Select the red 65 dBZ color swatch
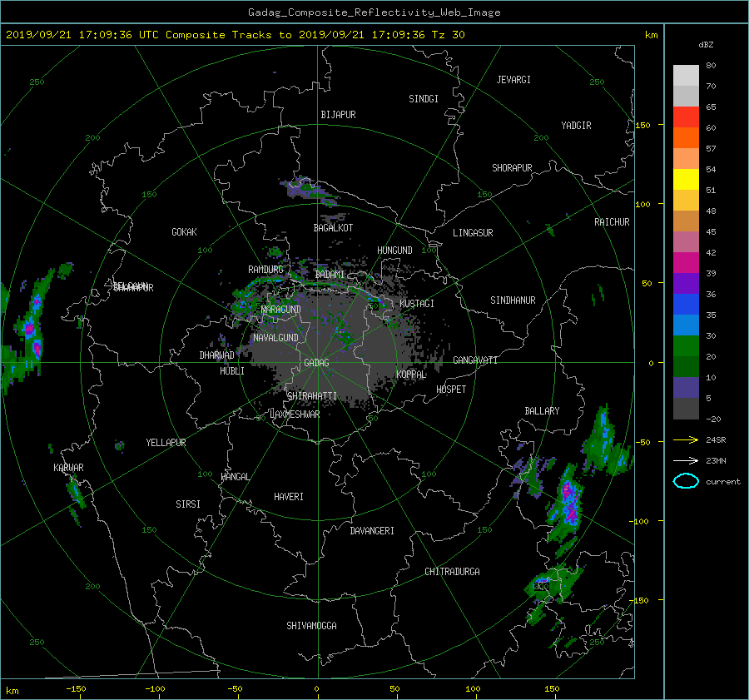Viewport: 749px width, 700px height. (x=686, y=117)
